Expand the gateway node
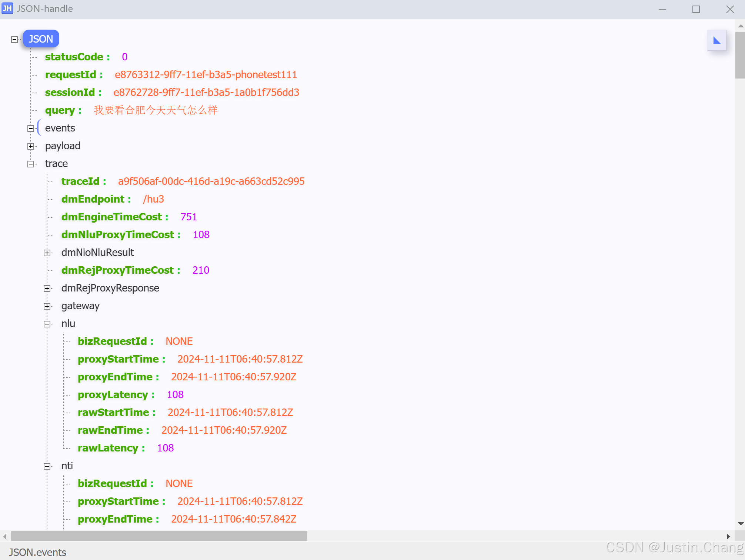The width and height of the screenshot is (745, 560). 47,306
